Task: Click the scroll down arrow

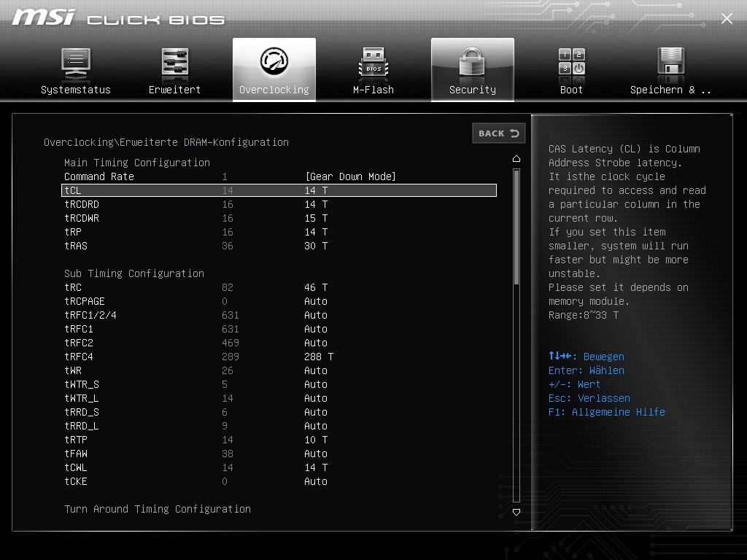Action: (x=516, y=512)
